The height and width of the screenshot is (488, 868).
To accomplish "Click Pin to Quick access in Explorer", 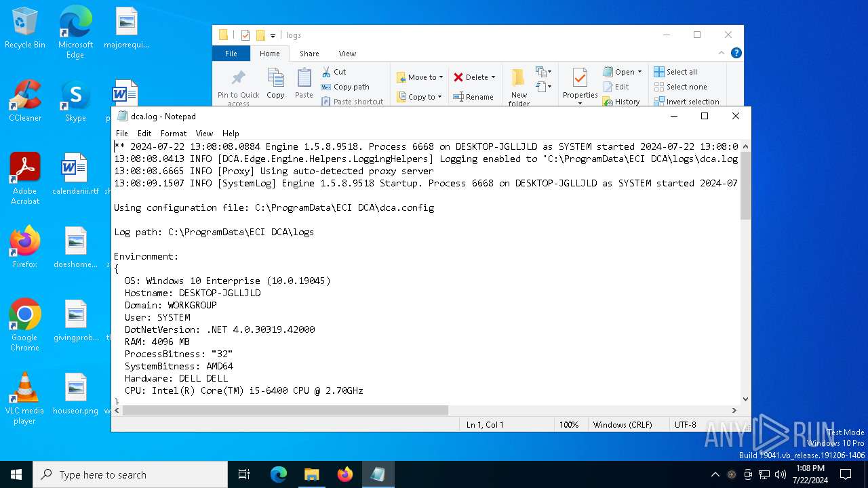I will pos(238,87).
